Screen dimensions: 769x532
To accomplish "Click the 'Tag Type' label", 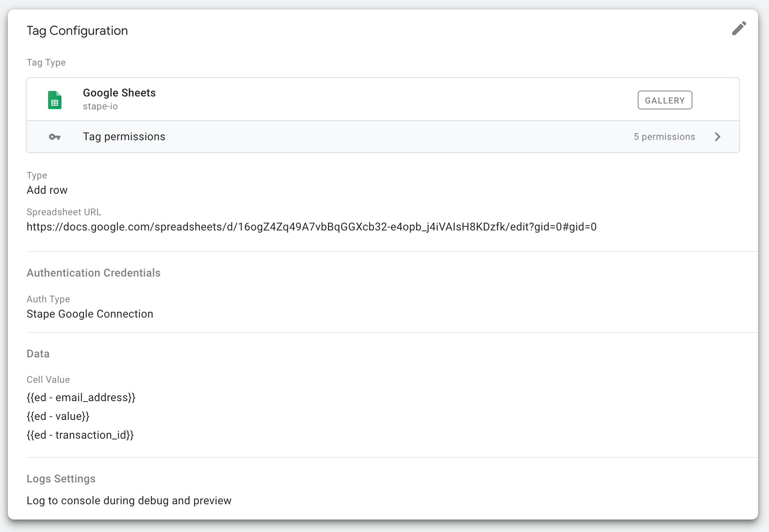I will [x=46, y=62].
